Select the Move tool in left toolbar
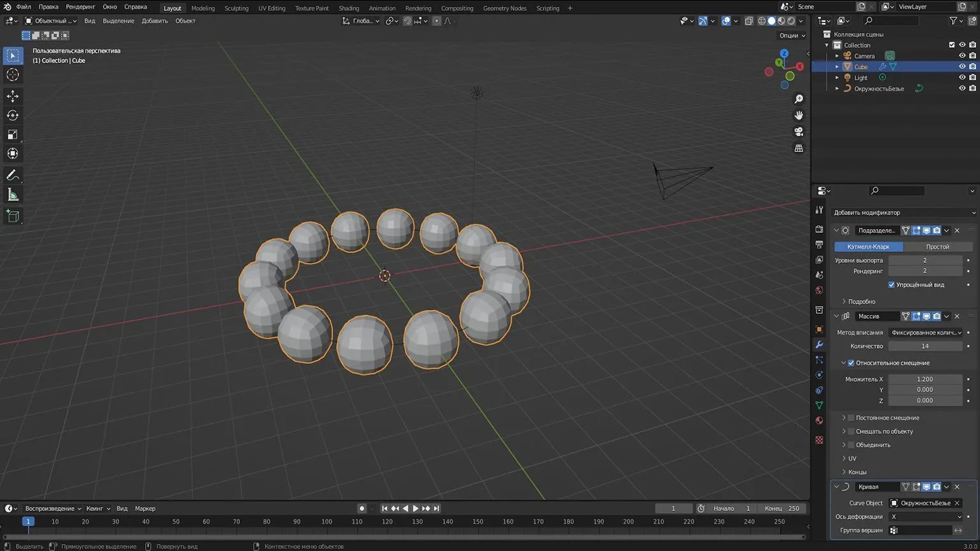 tap(13, 96)
